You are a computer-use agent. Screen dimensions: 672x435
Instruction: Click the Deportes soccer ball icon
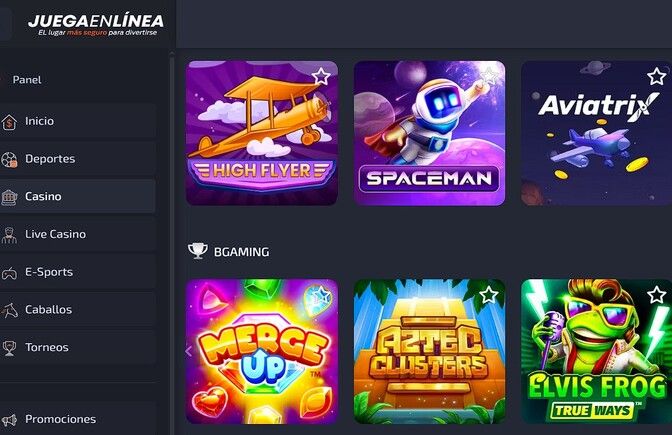pyautogui.click(x=9, y=159)
